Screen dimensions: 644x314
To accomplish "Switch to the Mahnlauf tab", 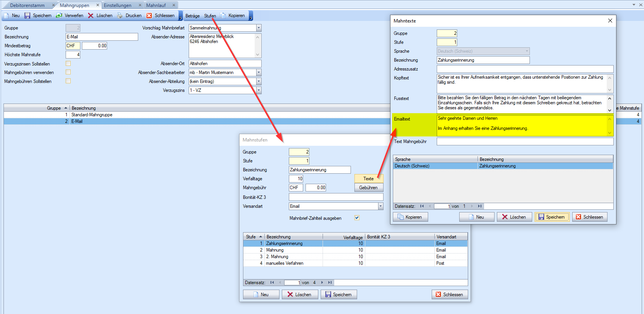I will coord(156,5).
